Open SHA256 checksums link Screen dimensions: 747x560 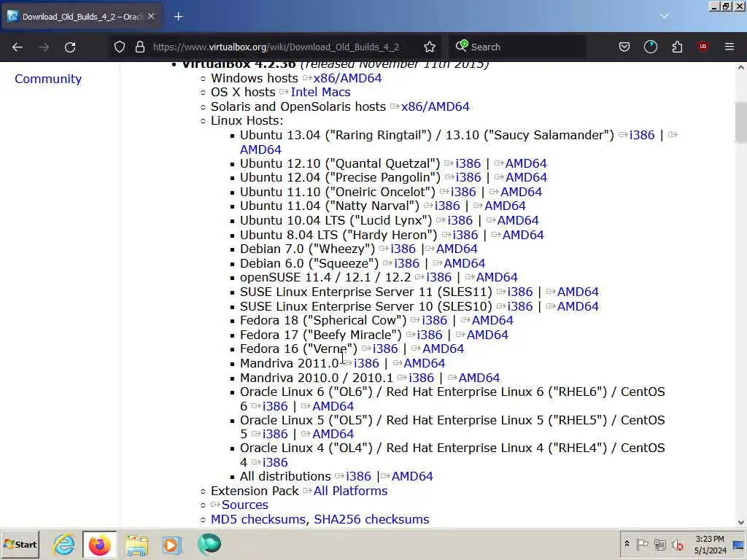coord(371,519)
